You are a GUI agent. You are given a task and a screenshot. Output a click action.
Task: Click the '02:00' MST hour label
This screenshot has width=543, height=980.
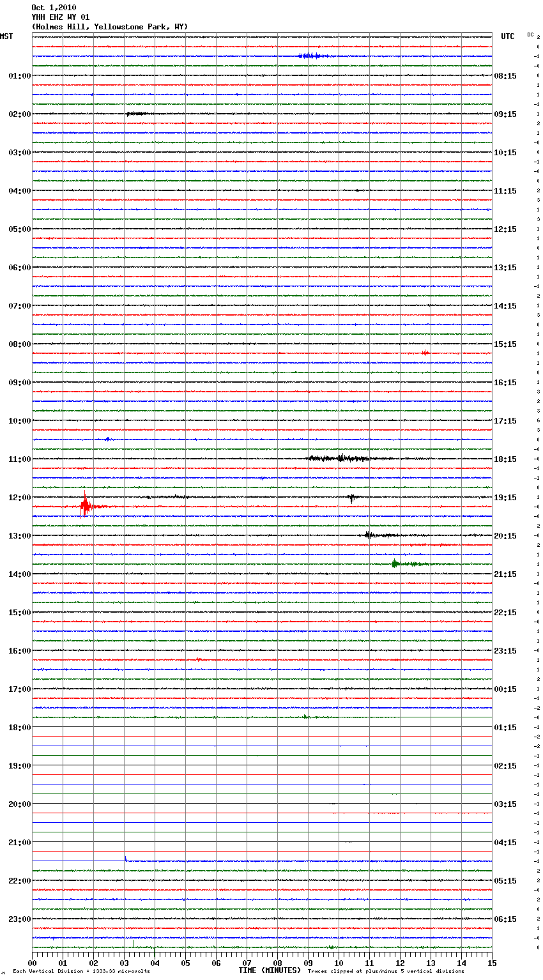click(19, 114)
